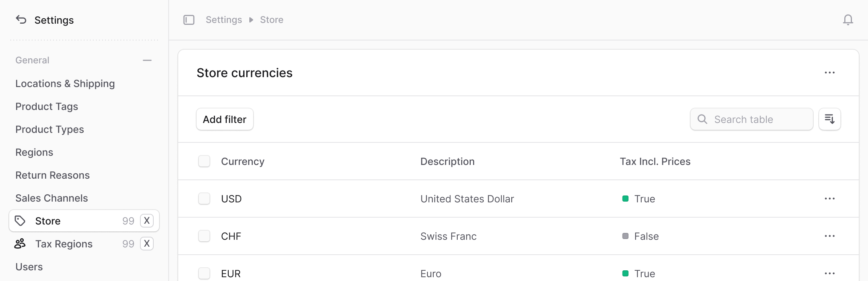The height and width of the screenshot is (281, 868).
Task: Click the green True status for USD
Action: tap(639, 199)
